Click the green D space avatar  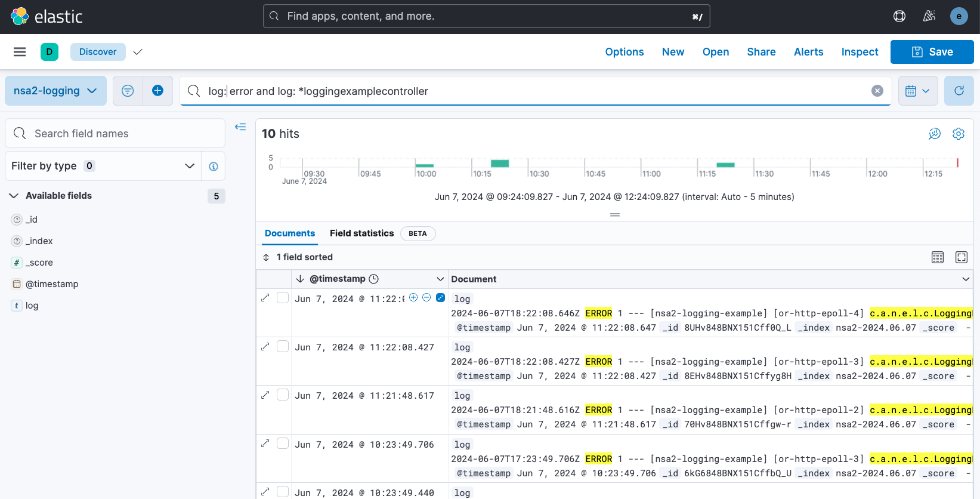(50, 52)
